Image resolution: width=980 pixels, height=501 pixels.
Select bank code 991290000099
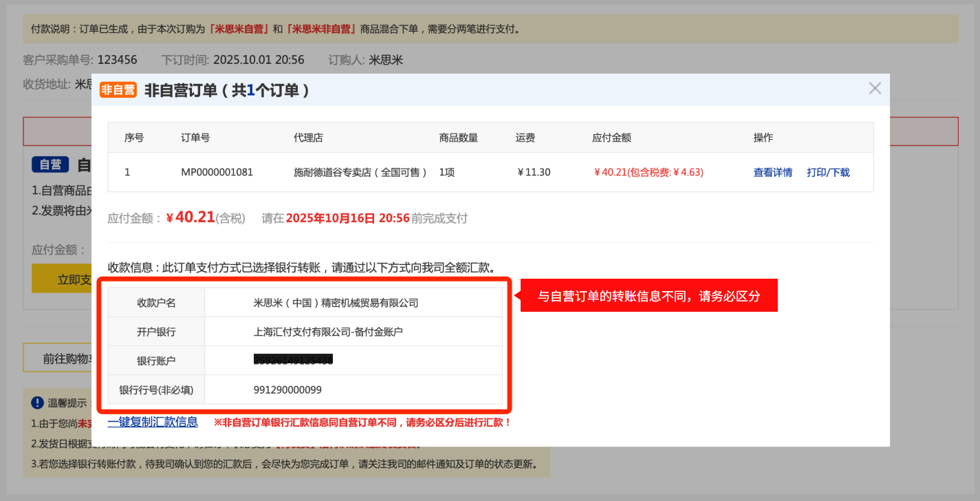click(x=287, y=390)
